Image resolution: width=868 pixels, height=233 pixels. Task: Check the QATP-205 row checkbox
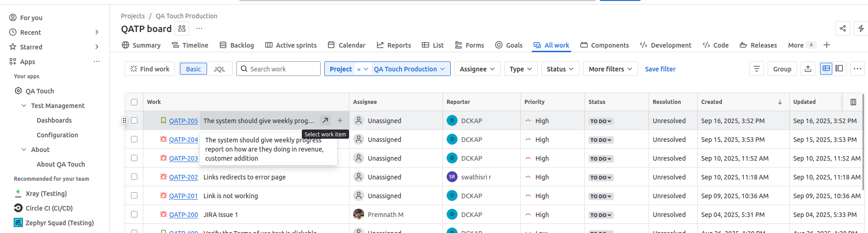(134, 120)
